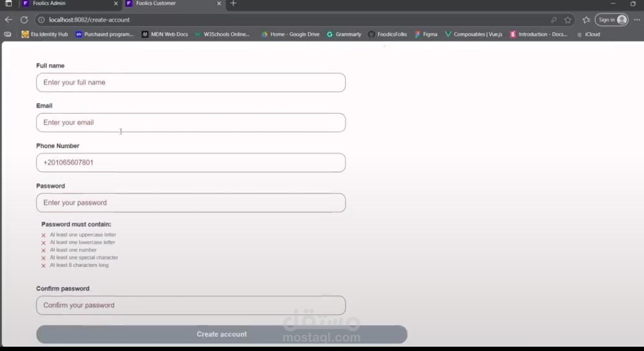Open the Composables | Vue.js bookmark
Image resolution: width=644 pixels, height=351 pixels.
473,34
